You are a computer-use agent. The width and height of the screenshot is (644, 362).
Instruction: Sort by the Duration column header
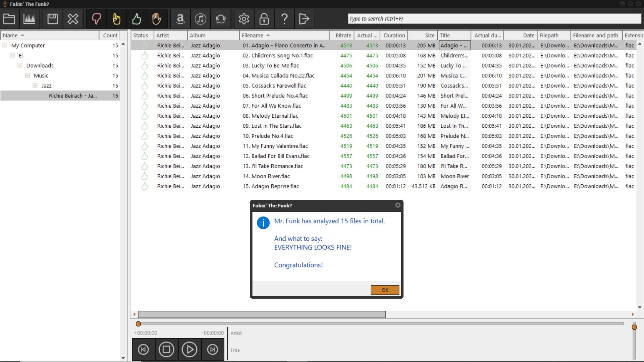point(394,35)
